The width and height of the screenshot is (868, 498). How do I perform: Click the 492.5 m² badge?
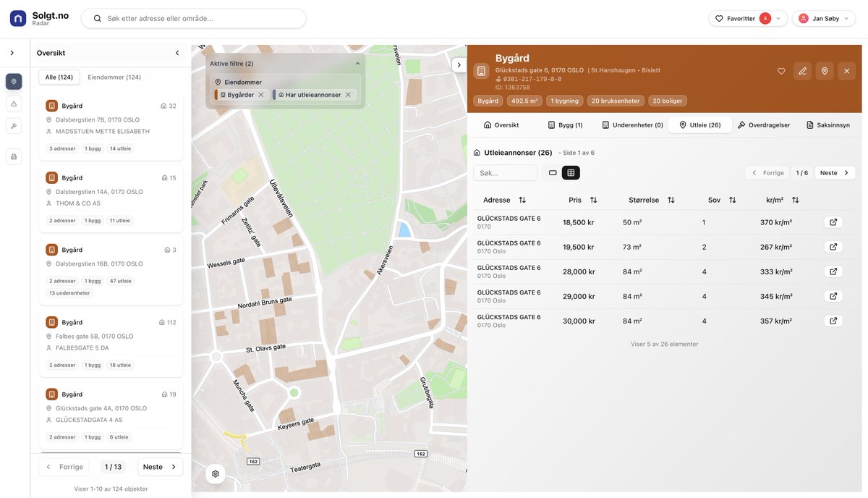pyautogui.click(x=524, y=101)
